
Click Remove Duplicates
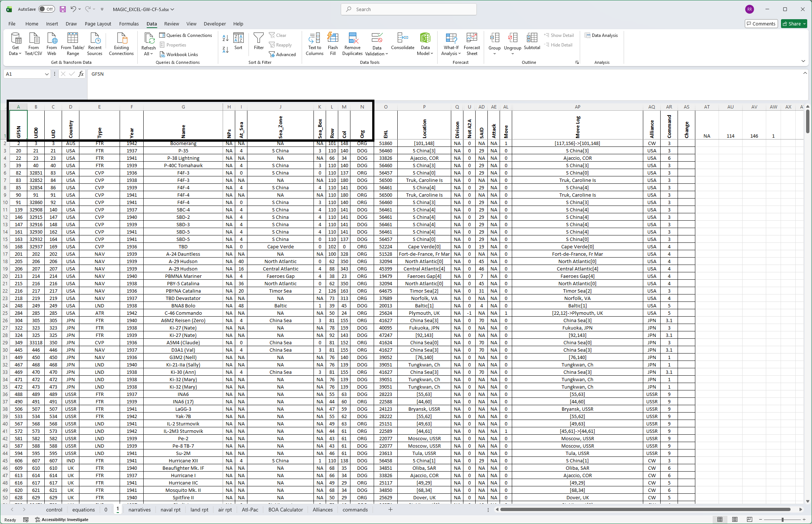pos(353,44)
